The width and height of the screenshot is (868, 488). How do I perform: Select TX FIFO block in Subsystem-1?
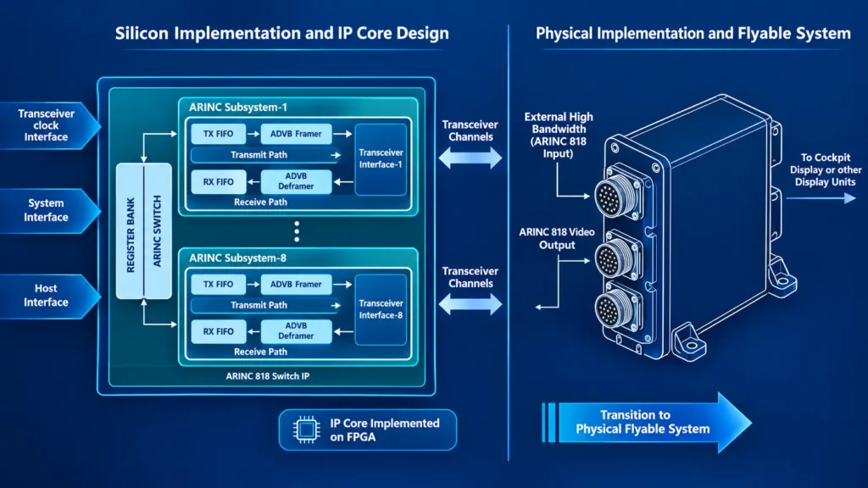pos(218,134)
